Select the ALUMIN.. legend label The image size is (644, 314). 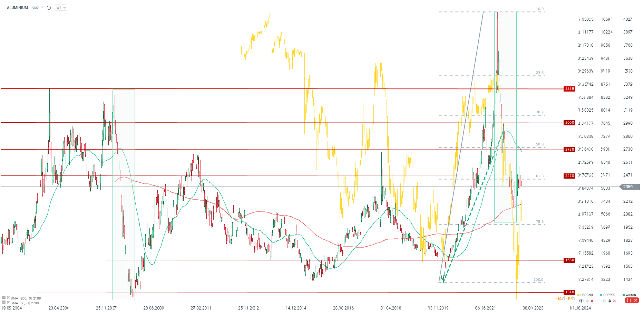[x=632, y=295]
